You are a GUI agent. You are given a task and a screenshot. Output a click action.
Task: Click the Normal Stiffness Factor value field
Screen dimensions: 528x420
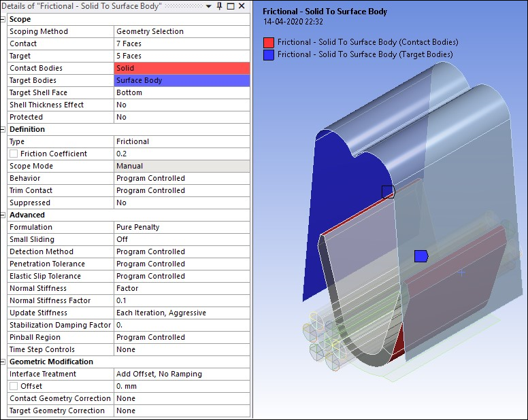182,300
